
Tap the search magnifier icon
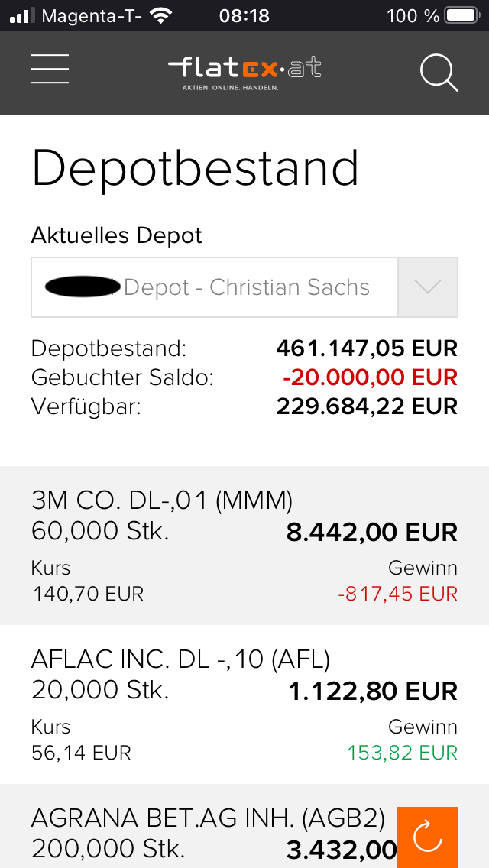tap(439, 73)
